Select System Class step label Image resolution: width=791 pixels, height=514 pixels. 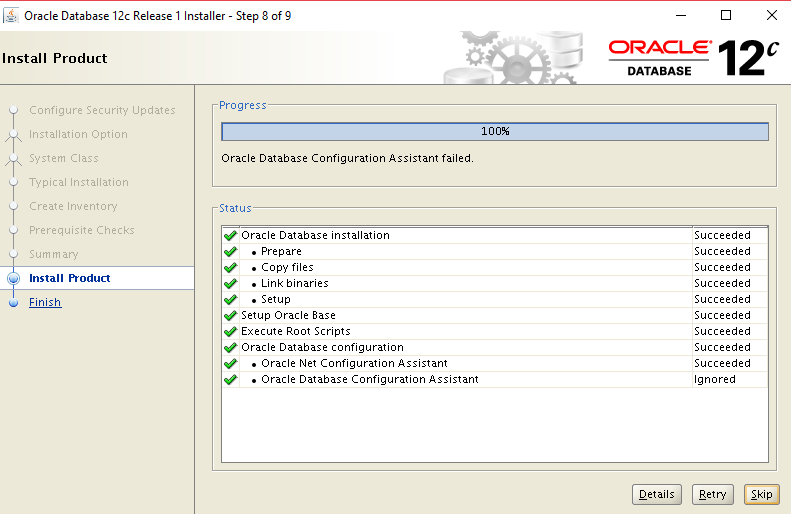[x=64, y=158]
